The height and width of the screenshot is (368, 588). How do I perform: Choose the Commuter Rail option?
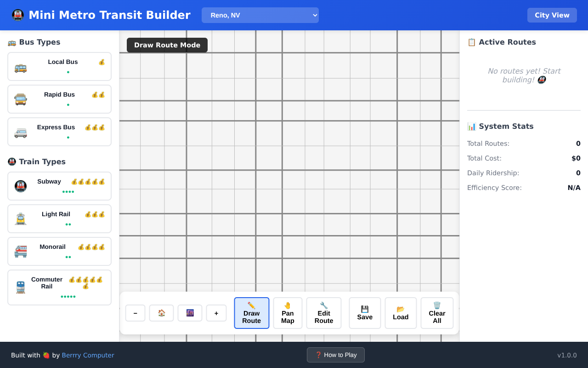coord(59,287)
